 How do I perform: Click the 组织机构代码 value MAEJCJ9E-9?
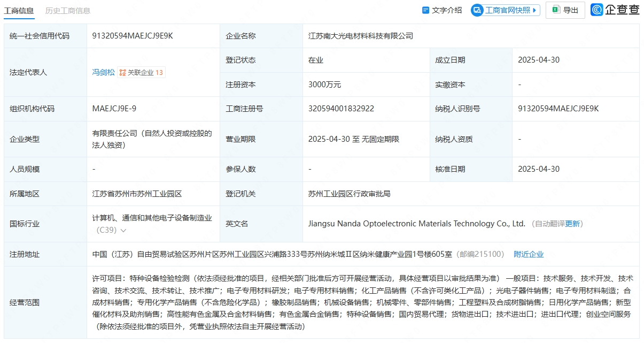coord(114,109)
